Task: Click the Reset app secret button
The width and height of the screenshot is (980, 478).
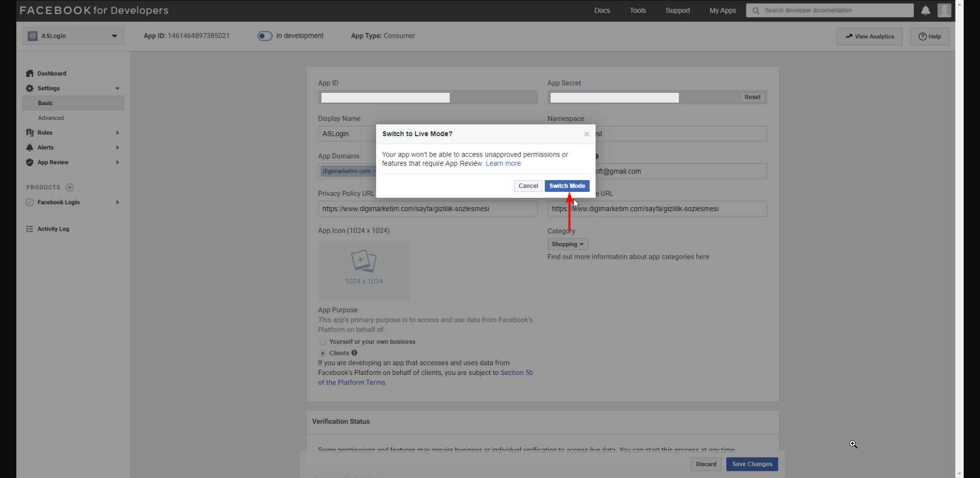Action: (x=752, y=97)
